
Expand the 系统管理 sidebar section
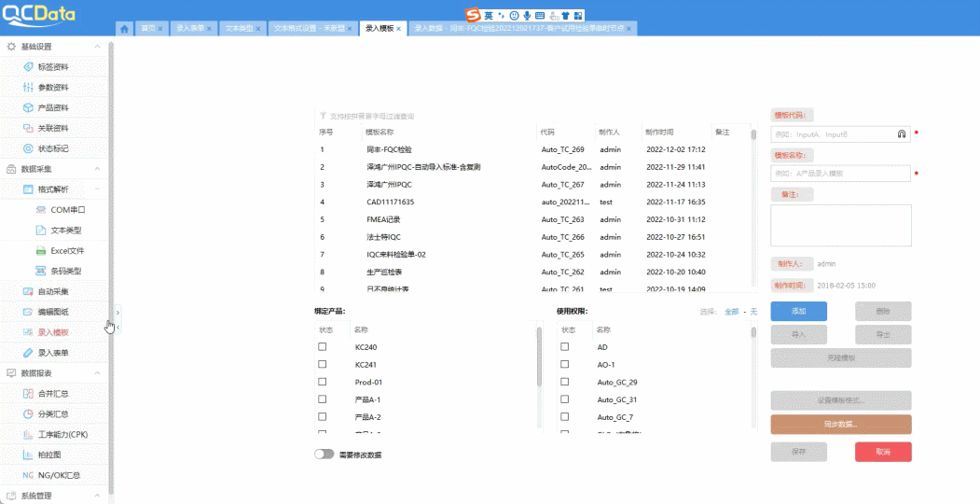point(97,496)
